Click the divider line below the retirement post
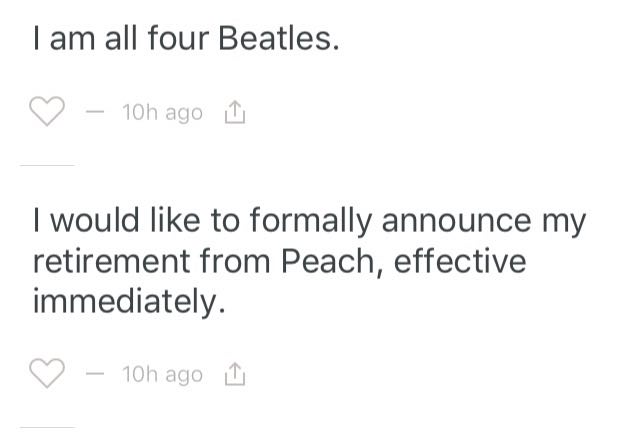The image size is (640, 433). click(x=47, y=426)
